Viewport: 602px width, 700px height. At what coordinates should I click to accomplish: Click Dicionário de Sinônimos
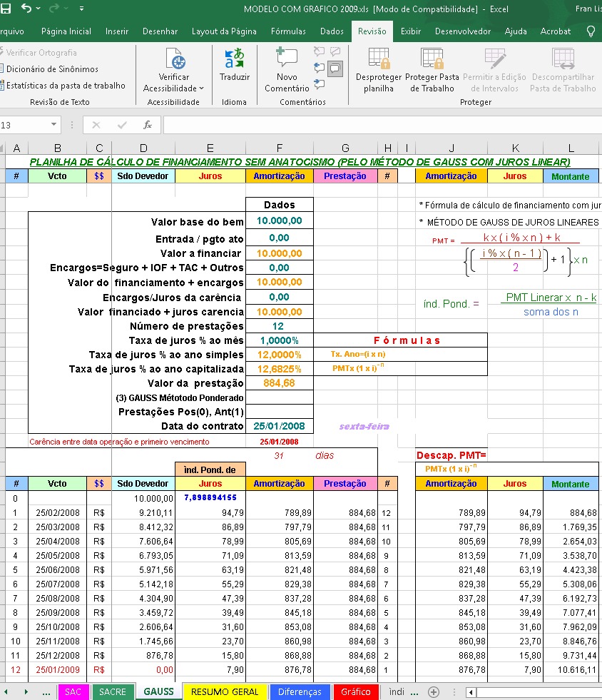pos(52,69)
